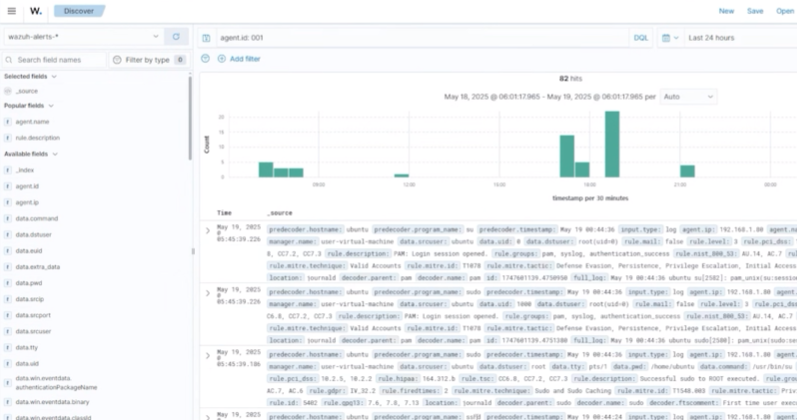Click data.tty field type icon
The width and height of the screenshot is (797, 420).
8,347
